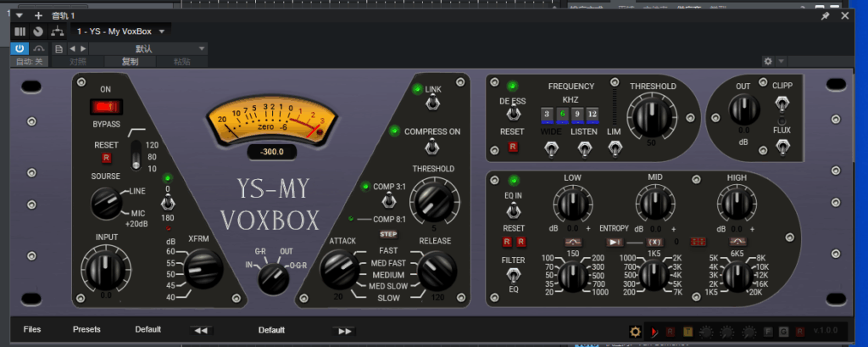This screenshot has width=868, height=347.
Task: Click the LOW band bell shape button
Action: [x=572, y=242]
